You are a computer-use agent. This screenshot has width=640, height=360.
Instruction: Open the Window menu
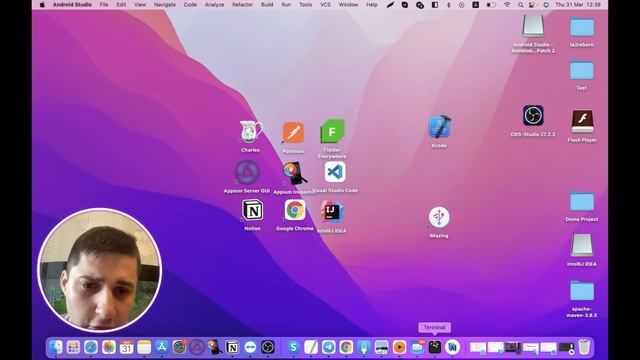349,5
